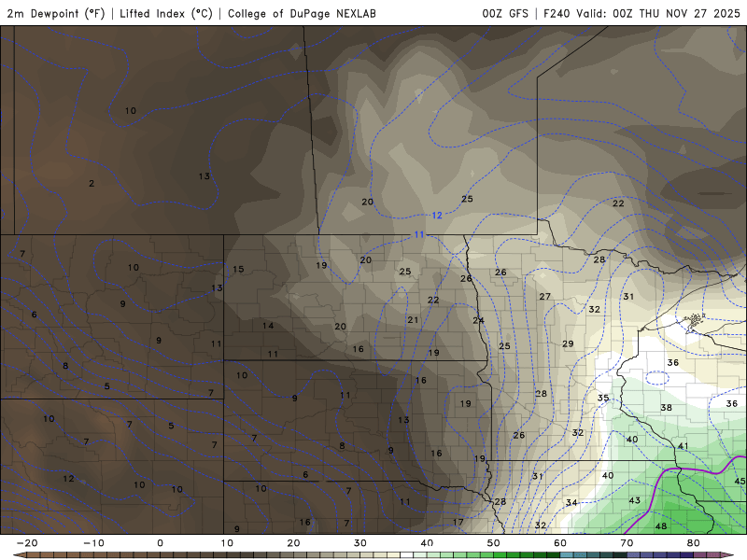Click the dewpoint value "35" on the map

pos(603,398)
